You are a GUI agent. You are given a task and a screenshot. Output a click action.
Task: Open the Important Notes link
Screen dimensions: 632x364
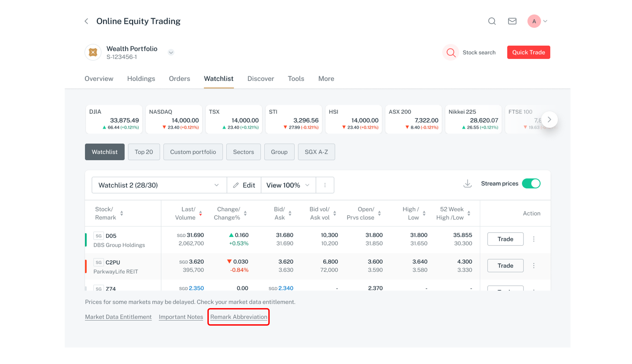coord(181,317)
